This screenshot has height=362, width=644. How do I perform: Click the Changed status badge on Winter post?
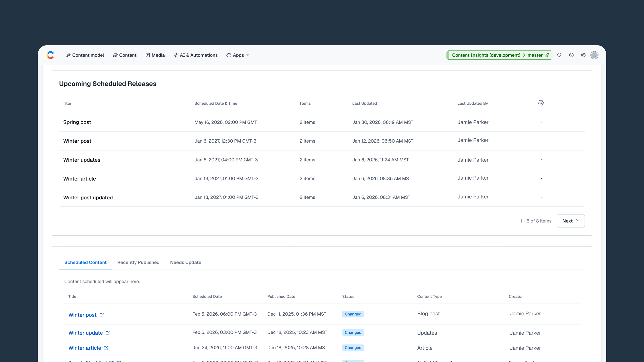[353, 314]
